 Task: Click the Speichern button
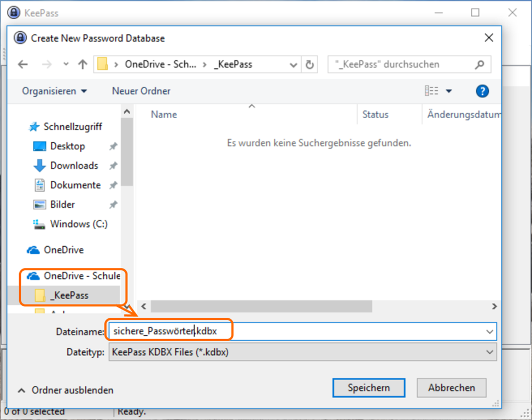(369, 388)
